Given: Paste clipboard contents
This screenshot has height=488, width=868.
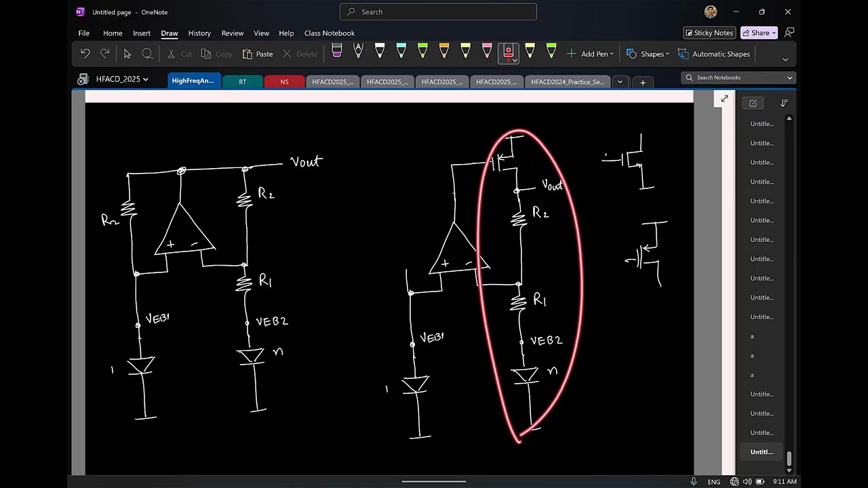Looking at the screenshot, I should point(258,54).
